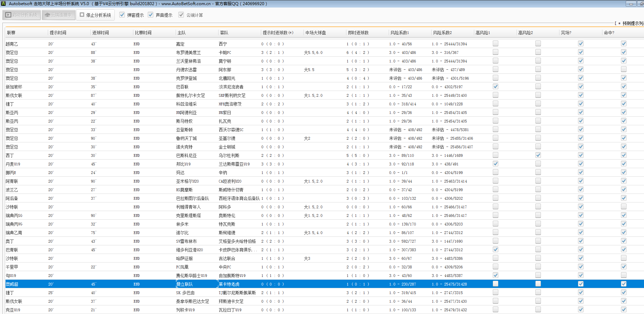
Task: Select the highlighted 曼立联队 row cell
Action: (185, 284)
